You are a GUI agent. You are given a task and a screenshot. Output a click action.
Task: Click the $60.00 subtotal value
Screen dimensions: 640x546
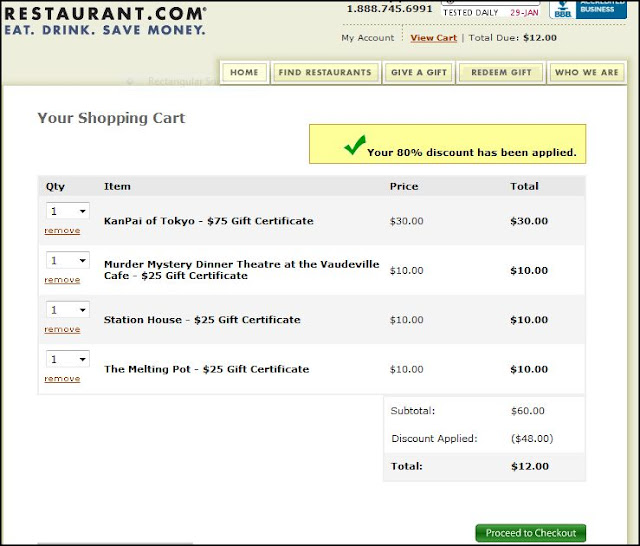528,411
